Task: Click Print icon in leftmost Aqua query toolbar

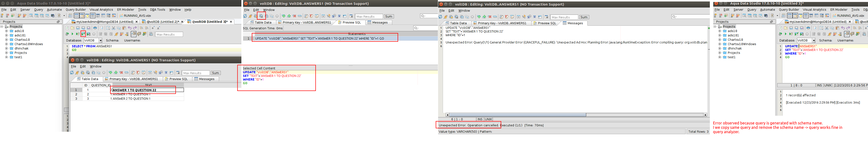Action: coord(95,28)
